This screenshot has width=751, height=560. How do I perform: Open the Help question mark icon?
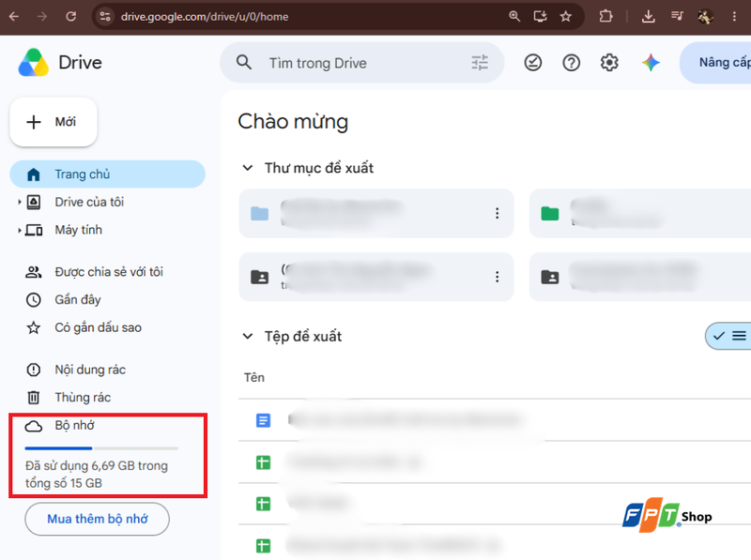point(572,63)
